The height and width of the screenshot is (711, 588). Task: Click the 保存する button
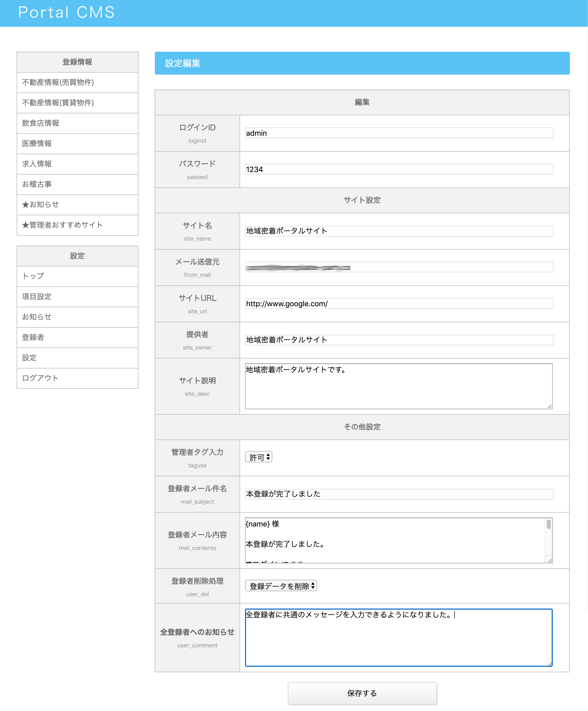[362, 693]
